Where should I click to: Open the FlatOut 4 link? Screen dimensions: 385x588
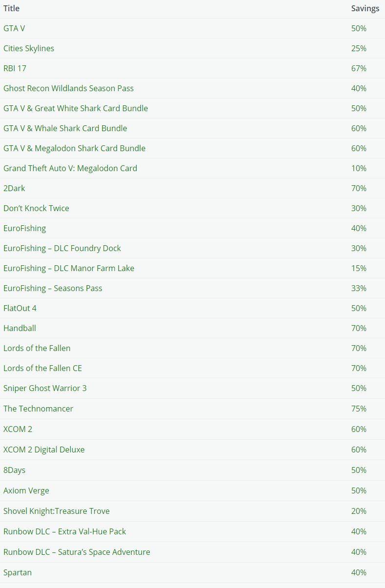(20, 308)
